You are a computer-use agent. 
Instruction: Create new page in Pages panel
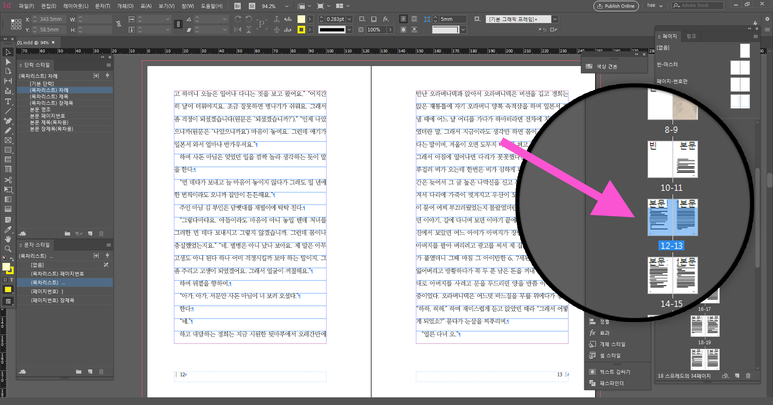[x=737, y=375]
